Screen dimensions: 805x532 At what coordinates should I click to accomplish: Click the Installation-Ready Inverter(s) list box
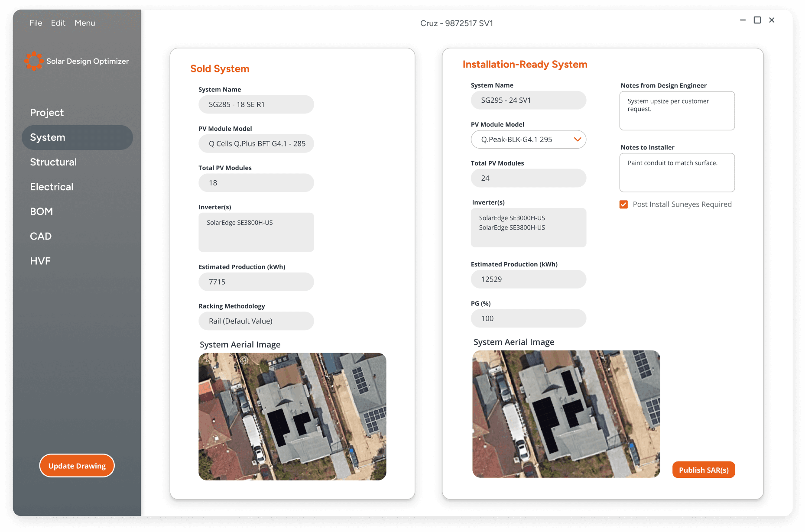[x=529, y=228]
